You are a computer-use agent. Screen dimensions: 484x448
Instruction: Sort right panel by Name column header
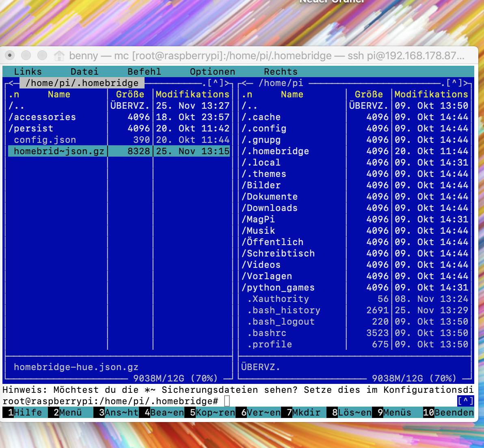click(x=292, y=95)
